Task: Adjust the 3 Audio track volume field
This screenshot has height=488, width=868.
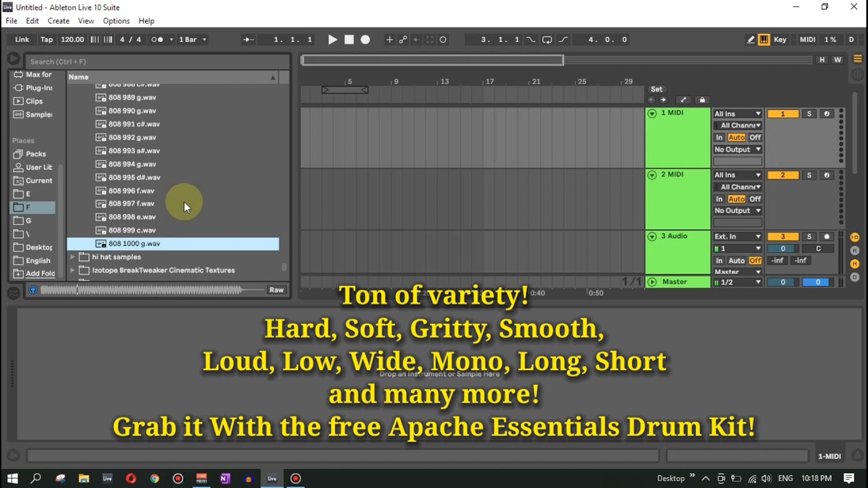Action: coord(783,249)
